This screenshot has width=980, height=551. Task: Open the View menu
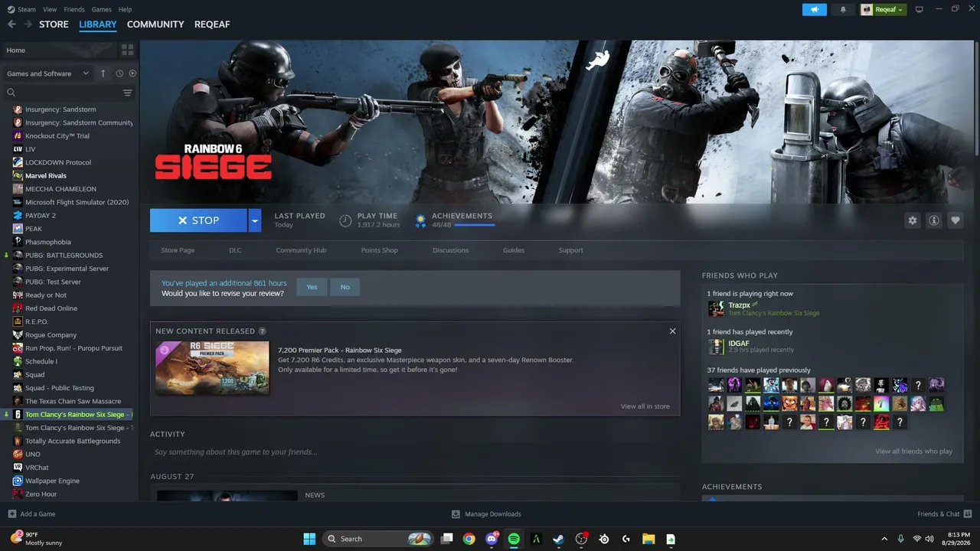click(x=50, y=9)
